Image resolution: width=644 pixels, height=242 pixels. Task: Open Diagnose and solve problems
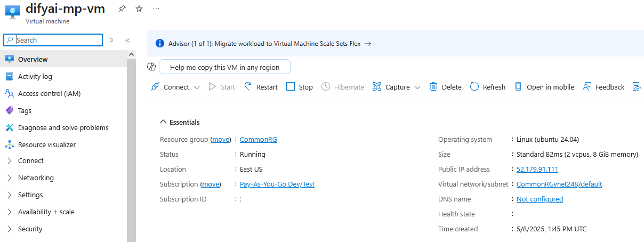(63, 127)
